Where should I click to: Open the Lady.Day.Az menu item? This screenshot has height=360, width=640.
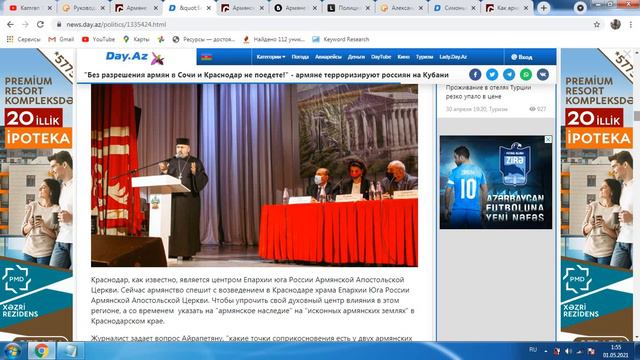tap(453, 57)
